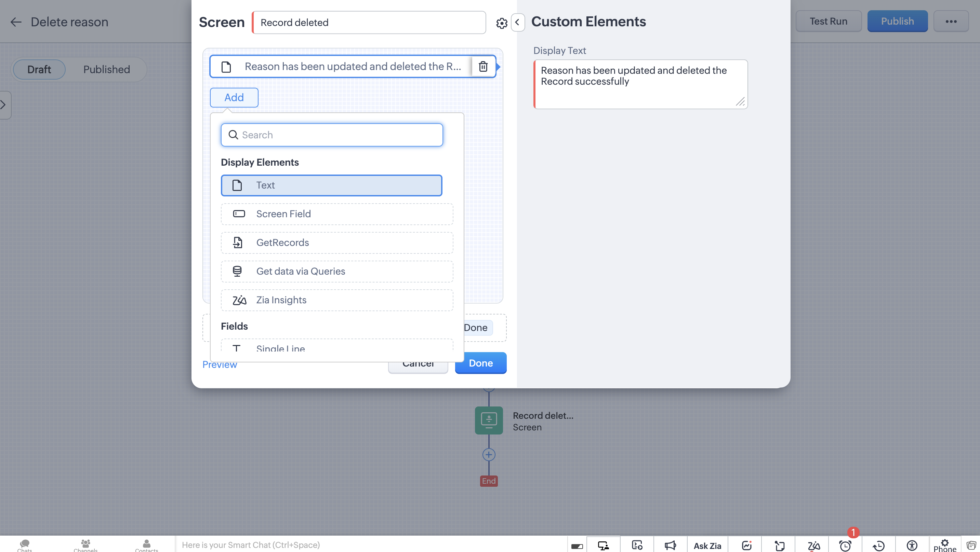Switch to Draft view
Image resolution: width=980 pixels, height=552 pixels.
click(39, 70)
